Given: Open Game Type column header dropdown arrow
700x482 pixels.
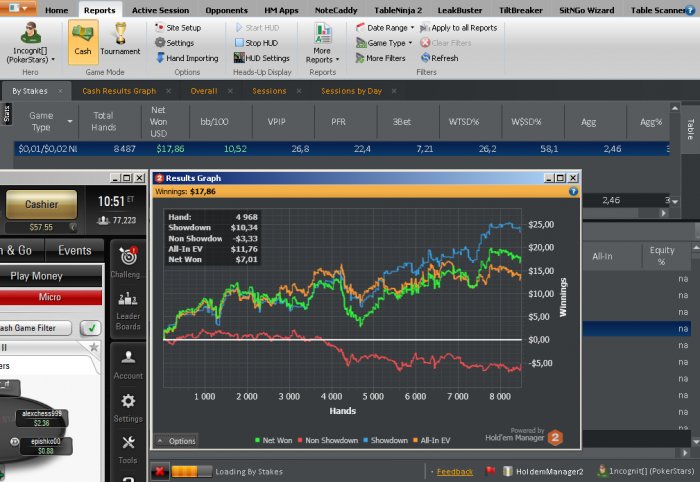Looking at the screenshot, I should [70, 121].
